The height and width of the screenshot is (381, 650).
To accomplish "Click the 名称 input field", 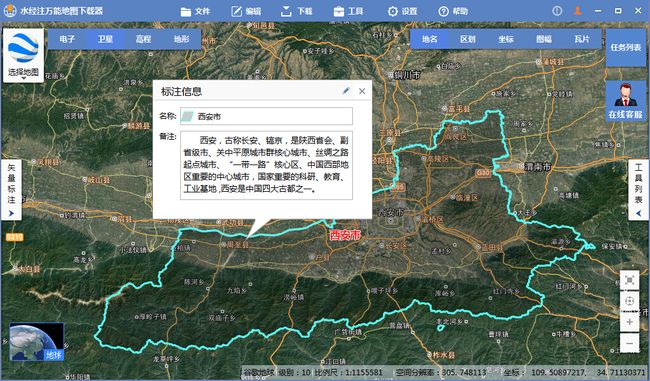I will pos(267,116).
